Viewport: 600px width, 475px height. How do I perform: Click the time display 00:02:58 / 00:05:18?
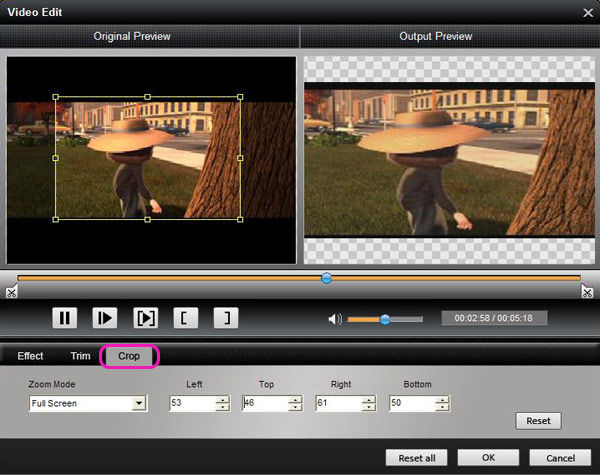click(494, 318)
